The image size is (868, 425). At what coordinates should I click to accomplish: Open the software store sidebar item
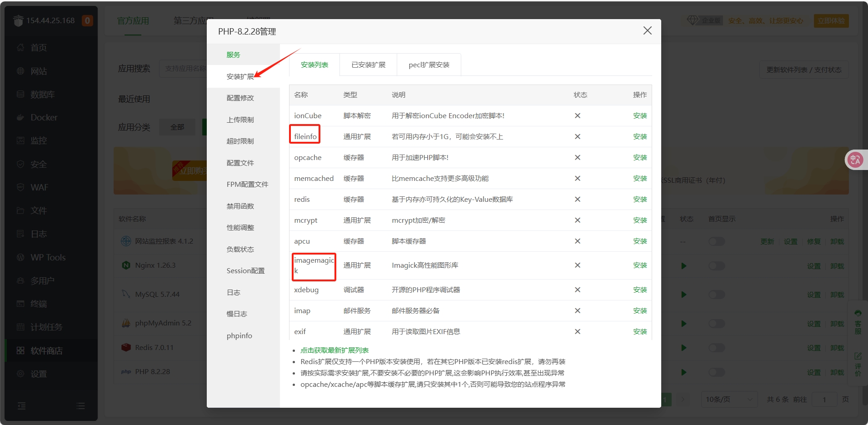pyautogui.click(x=46, y=350)
